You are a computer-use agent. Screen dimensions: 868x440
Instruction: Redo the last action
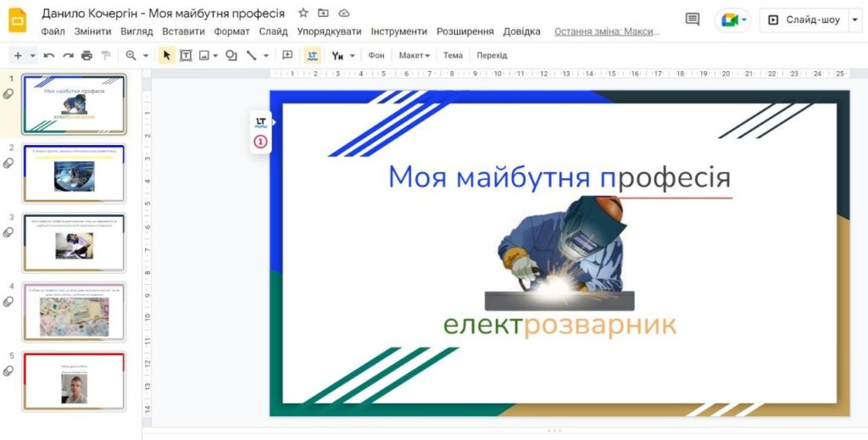[x=68, y=55]
